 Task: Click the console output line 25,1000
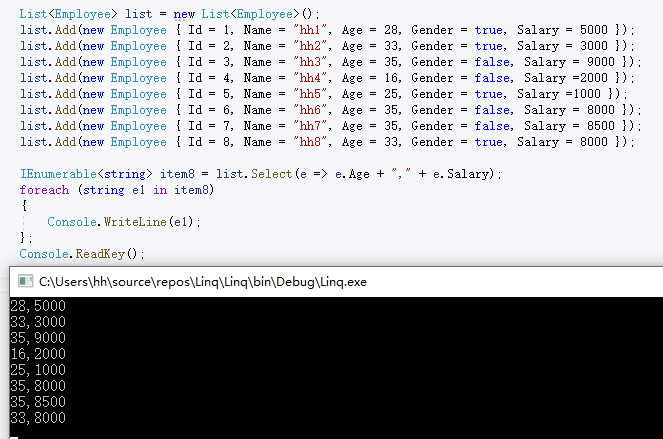pos(38,370)
